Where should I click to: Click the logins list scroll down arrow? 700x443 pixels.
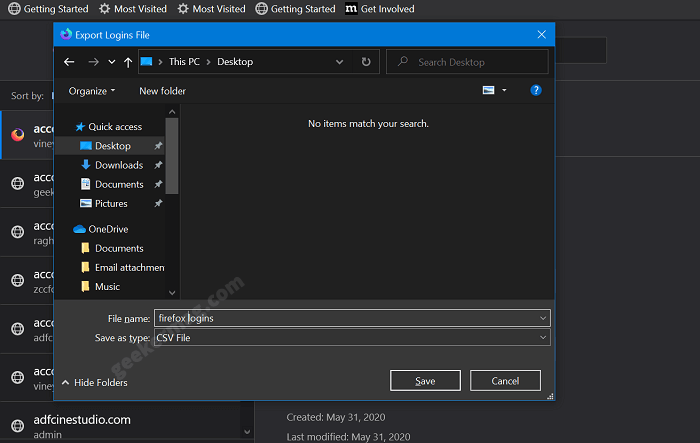[x=247, y=432]
